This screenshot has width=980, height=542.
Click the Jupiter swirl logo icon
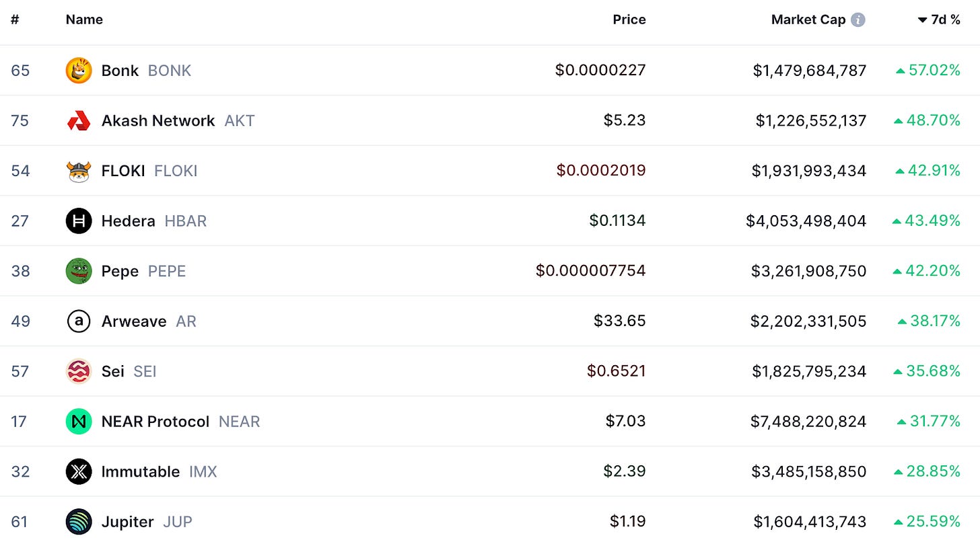click(x=79, y=522)
